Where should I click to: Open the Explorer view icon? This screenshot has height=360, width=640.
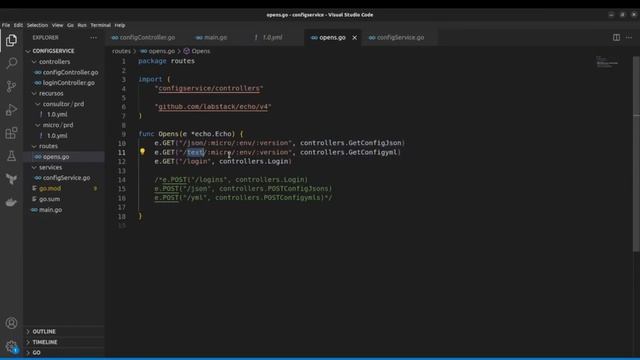(x=11, y=40)
